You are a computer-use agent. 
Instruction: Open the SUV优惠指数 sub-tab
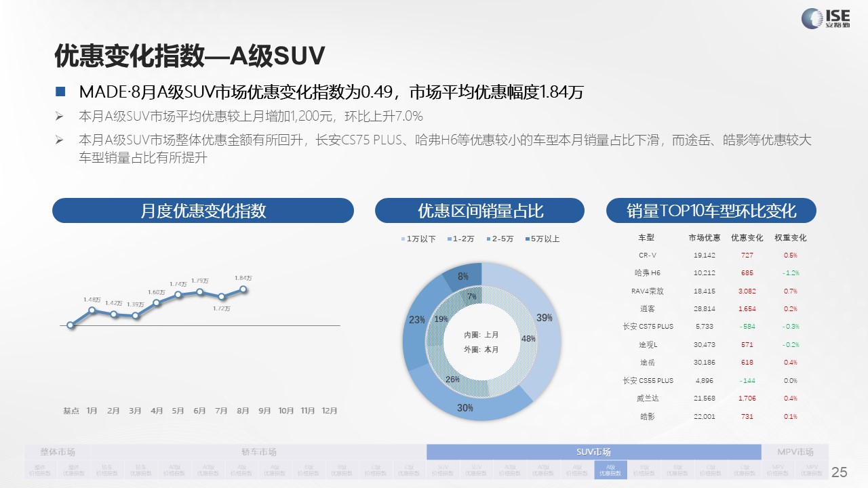[476, 469]
